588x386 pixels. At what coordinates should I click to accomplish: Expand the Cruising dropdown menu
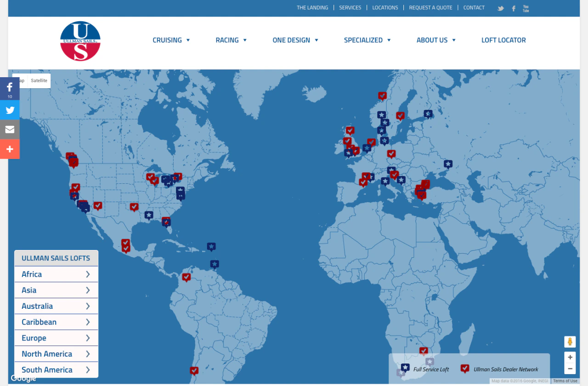click(x=171, y=40)
